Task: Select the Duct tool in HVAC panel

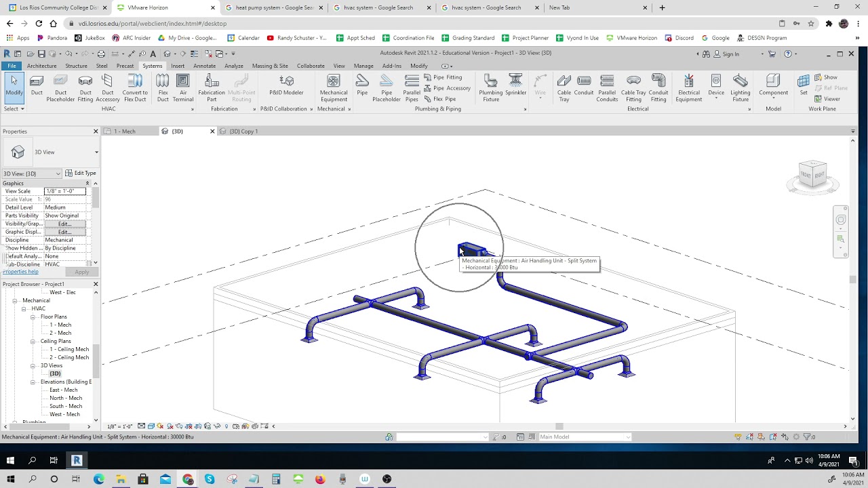Action: click(37, 88)
